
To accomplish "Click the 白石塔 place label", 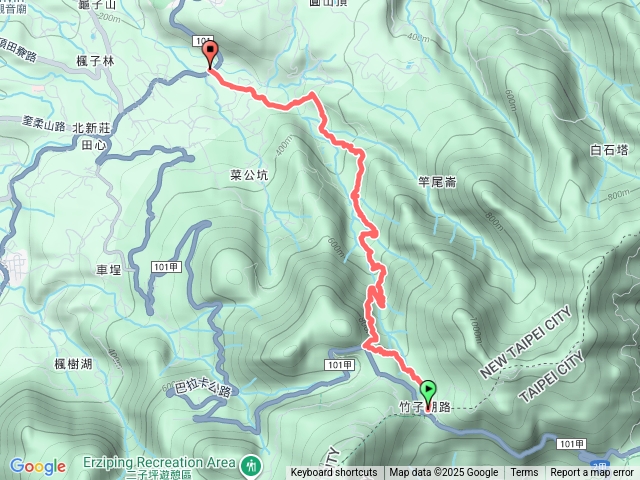I will 609,150.
